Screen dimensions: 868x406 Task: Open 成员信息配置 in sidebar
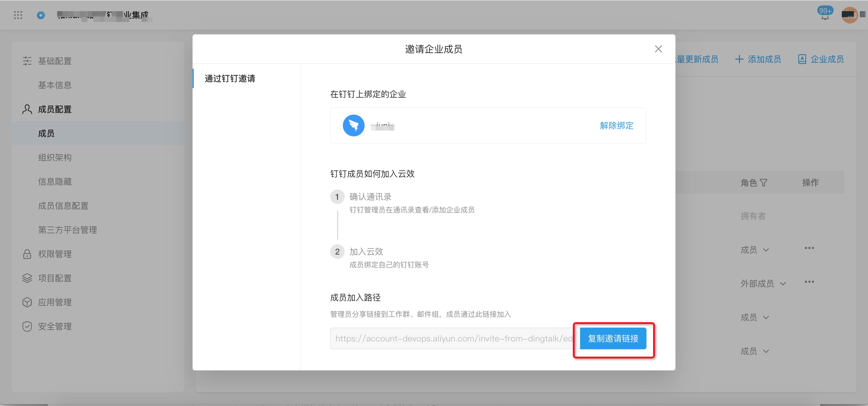(63, 206)
